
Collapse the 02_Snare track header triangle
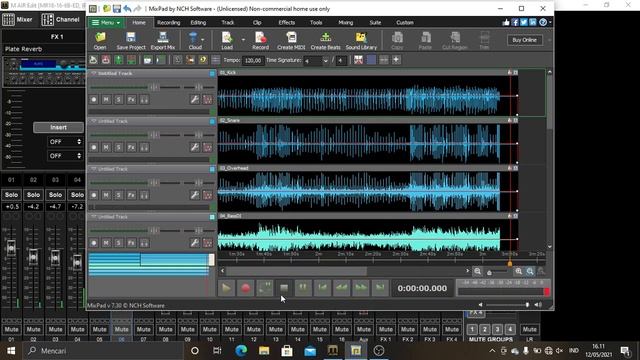[x=93, y=121]
